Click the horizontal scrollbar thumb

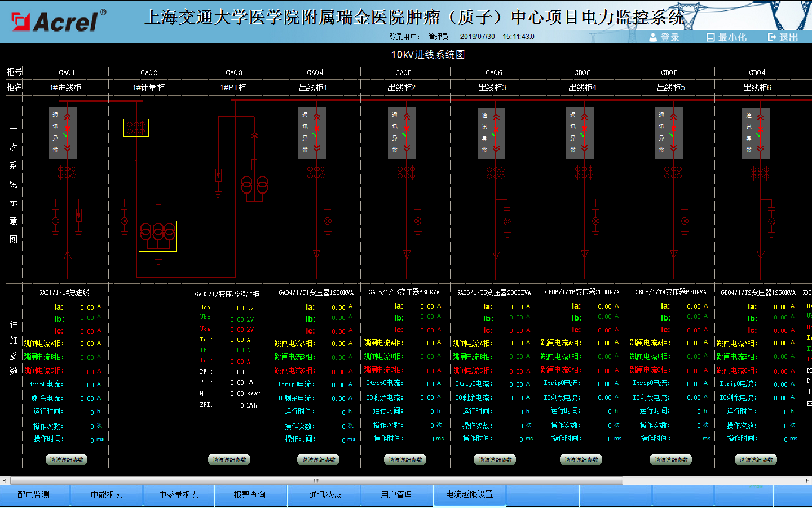click(x=316, y=481)
